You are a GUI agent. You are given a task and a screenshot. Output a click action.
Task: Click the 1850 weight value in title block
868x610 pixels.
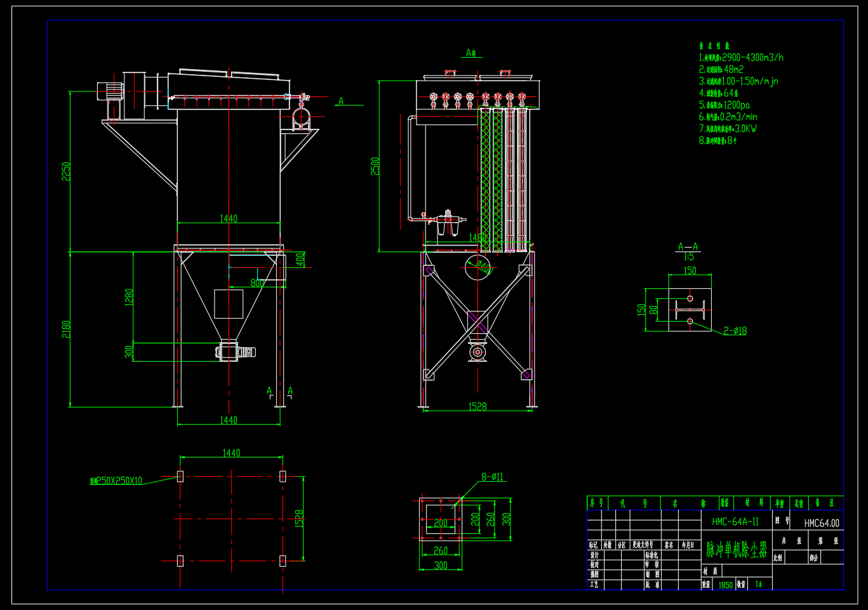pos(725,585)
